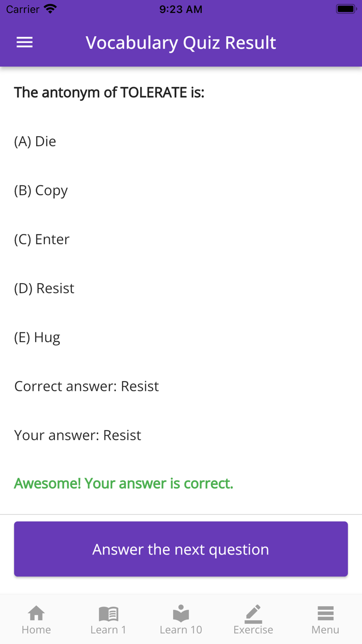Select the Home icon in bottom bar
This screenshot has width=362, height=644.
tap(36, 612)
